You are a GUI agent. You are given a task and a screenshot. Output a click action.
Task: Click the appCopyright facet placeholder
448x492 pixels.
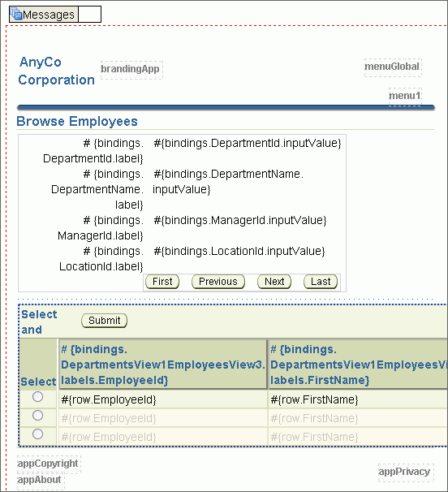coord(49,464)
